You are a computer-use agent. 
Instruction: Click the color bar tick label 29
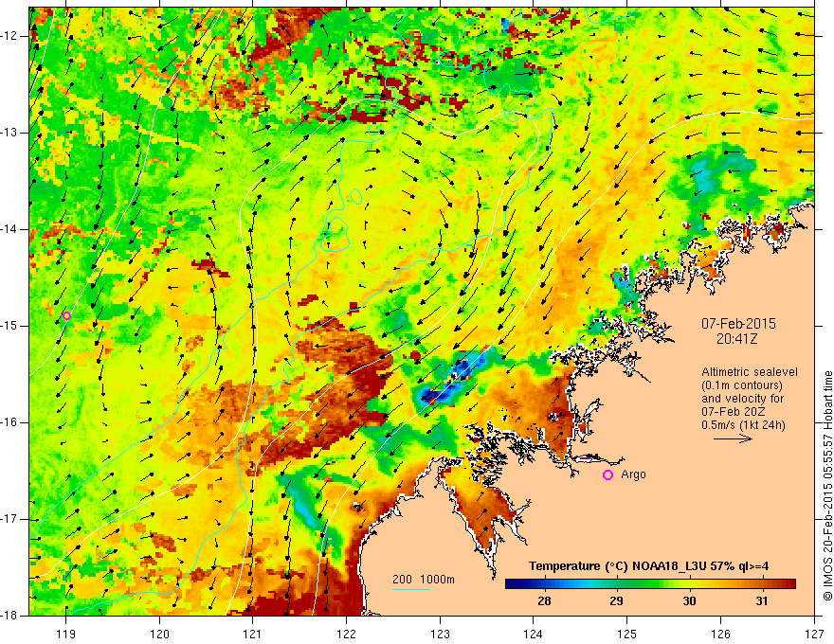click(x=616, y=601)
